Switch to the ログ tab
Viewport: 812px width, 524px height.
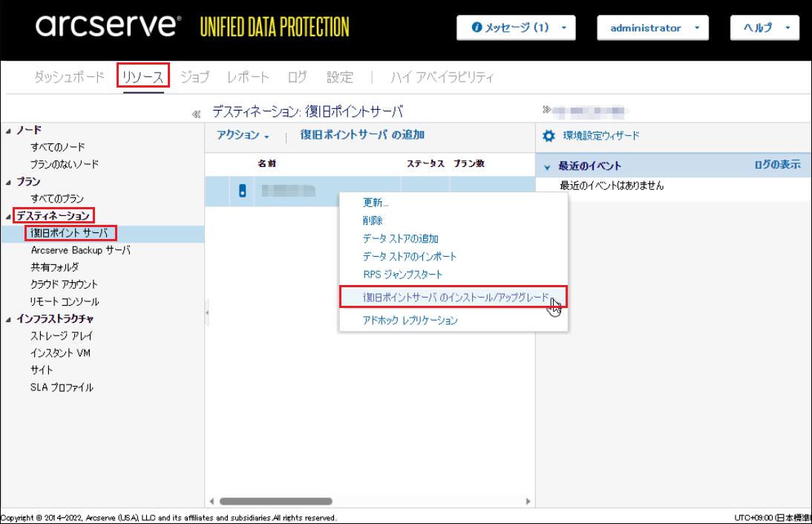pos(297,77)
